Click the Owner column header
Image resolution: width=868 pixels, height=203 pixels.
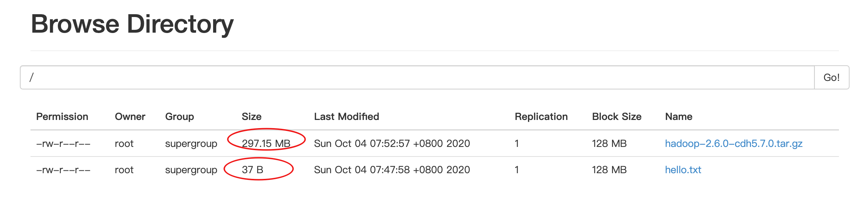tap(130, 116)
